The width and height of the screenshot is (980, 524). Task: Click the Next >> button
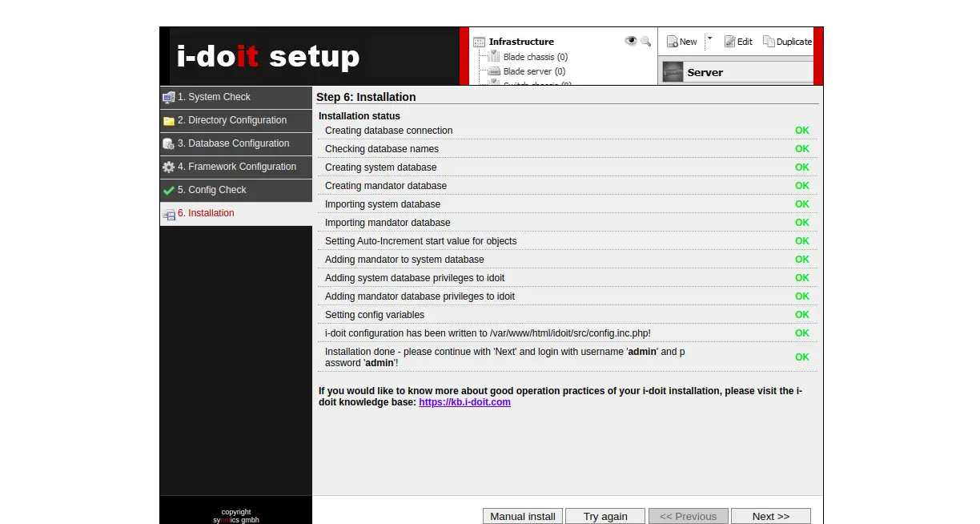(771, 516)
